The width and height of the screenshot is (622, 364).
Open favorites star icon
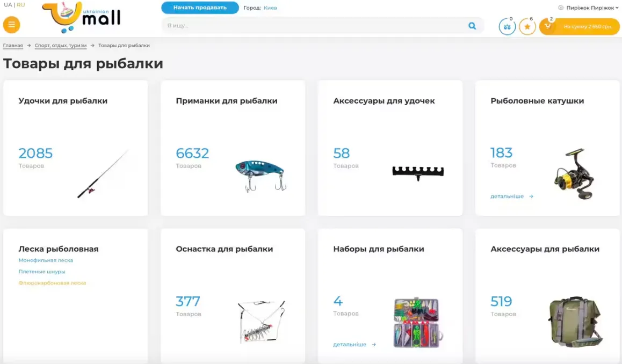coord(527,26)
